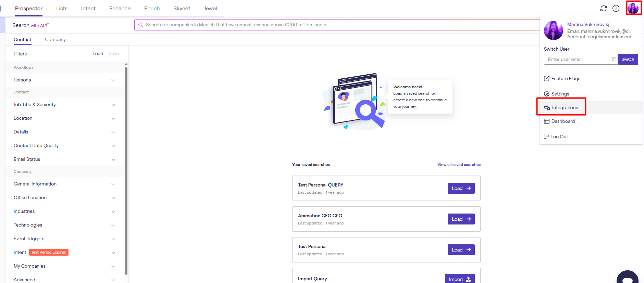Switch to the Company tab
Screen dimensions: 644x283
coord(55,39)
